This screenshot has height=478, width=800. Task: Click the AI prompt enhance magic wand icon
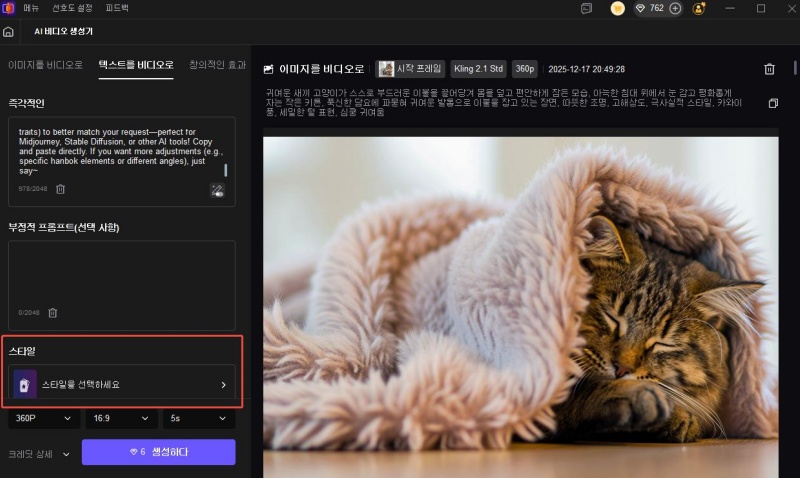(217, 189)
